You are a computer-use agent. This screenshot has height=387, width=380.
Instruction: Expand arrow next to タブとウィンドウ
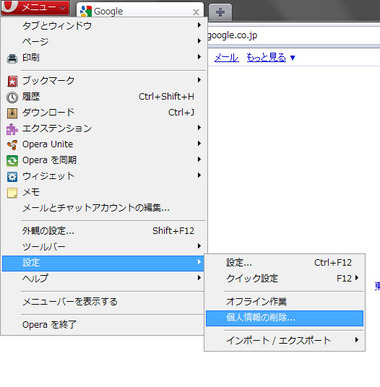click(x=199, y=25)
